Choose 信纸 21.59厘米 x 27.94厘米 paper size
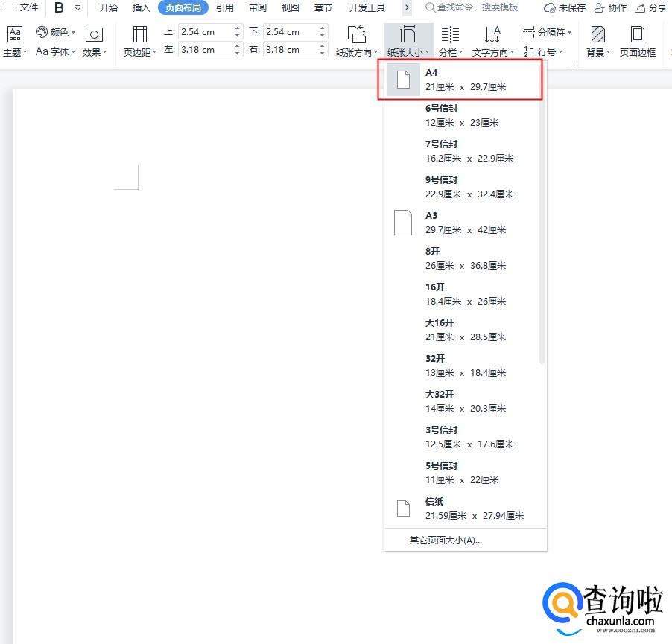This screenshot has height=644, width=672. pyautogui.click(x=462, y=508)
